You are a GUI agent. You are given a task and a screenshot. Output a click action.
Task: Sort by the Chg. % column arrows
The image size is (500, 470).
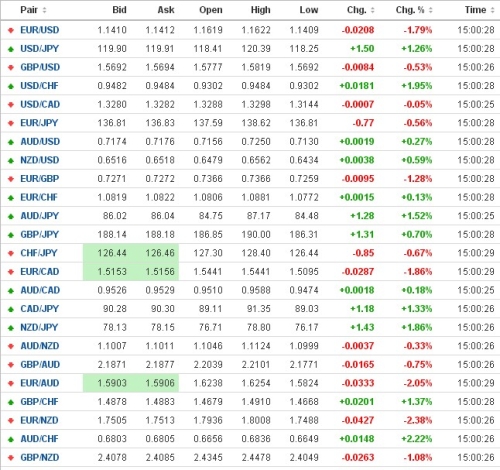(x=430, y=10)
